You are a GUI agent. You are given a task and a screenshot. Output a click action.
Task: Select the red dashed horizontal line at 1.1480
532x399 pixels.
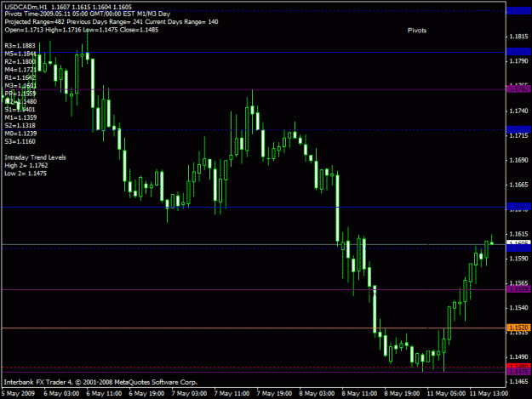click(x=254, y=368)
